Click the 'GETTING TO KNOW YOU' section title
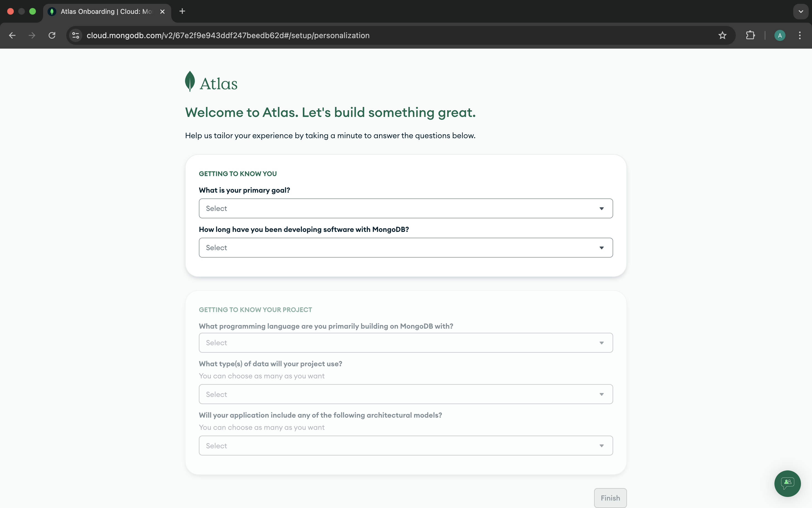This screenshot has height=508, width=812. (x=238, y=174)
